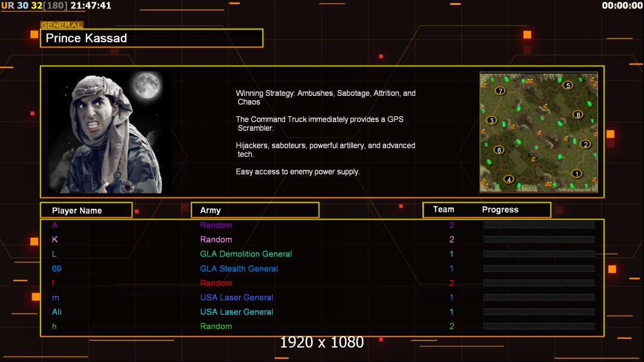Image resolution: width=644 pixels, height=362 pixels.
Task: Select the green player name h
Action: pos(54,326)
